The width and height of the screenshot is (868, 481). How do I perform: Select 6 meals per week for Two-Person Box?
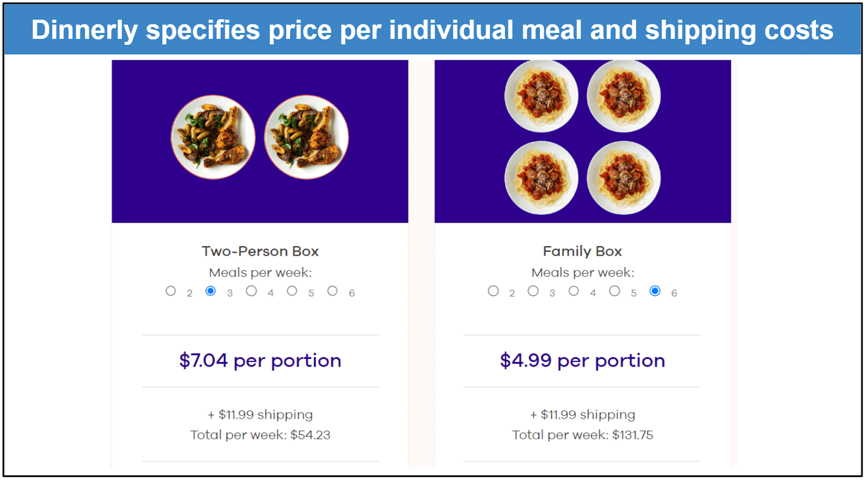(x=333, y=291)
